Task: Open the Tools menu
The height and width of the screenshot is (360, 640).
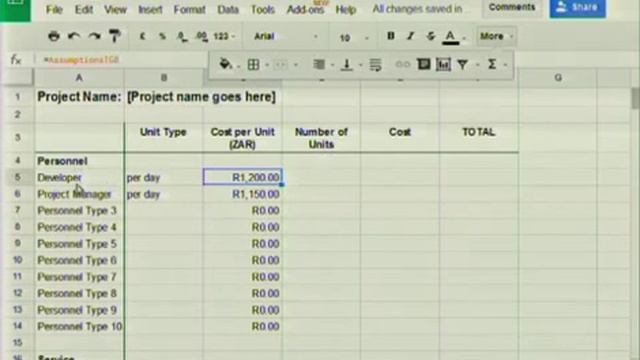Action: (262, 9)
